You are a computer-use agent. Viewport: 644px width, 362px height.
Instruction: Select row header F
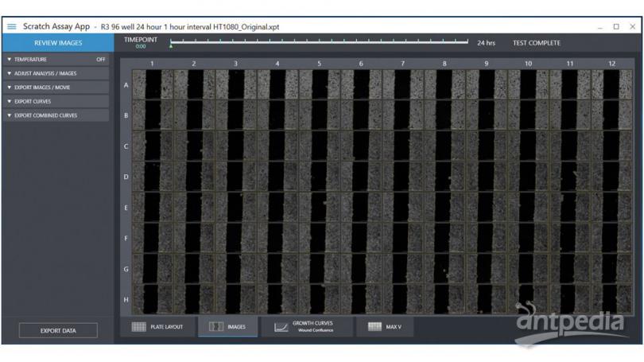click(126, 239)
